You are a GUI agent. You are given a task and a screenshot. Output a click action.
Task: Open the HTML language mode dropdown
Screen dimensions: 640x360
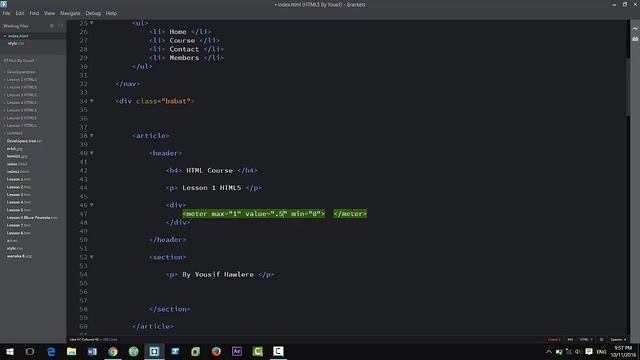point(586,340)
